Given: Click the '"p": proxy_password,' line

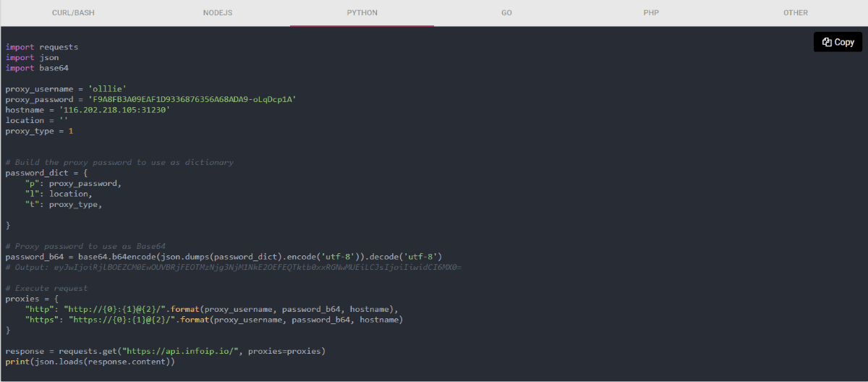Looking at the screenshot, I should pyautogui.click(x=73, y=184).
